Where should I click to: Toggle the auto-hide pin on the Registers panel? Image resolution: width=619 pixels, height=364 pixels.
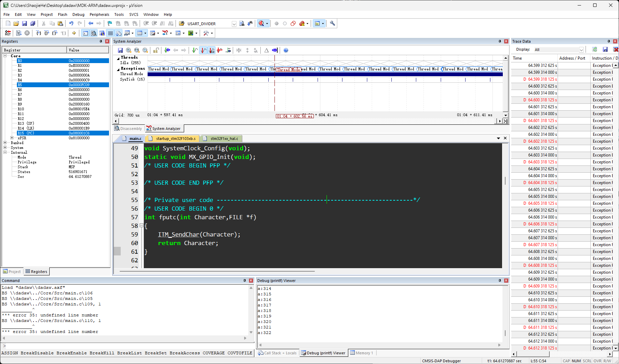101,41
